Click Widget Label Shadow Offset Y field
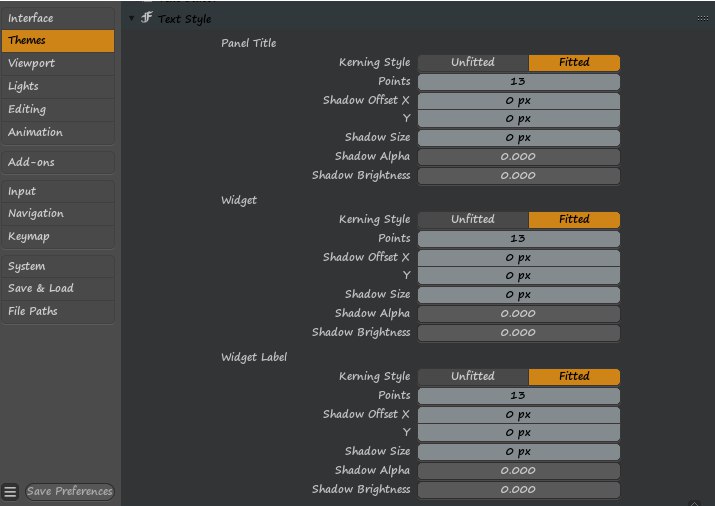Viewport: 715px width, 506px height. [x=519, y=433]
